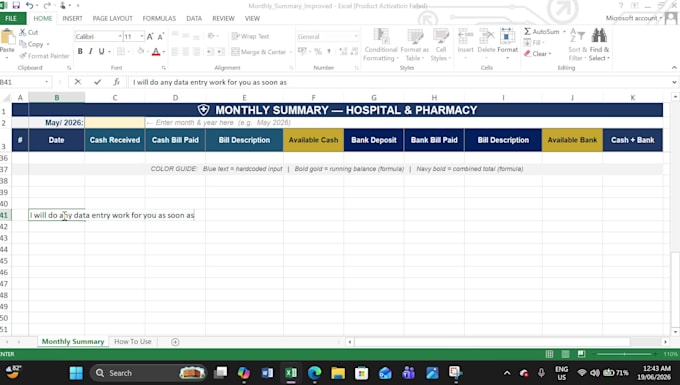The image size is (680, 385).
Task: Switch to the FORMULAS ribbon tab
Action: coord(159,19)
